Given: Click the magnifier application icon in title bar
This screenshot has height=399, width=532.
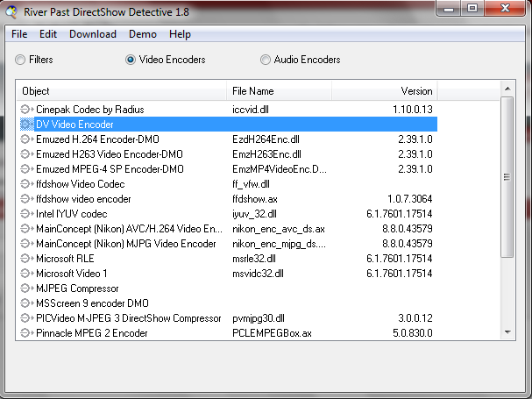Looking at the screenshot, I should 11,12.
